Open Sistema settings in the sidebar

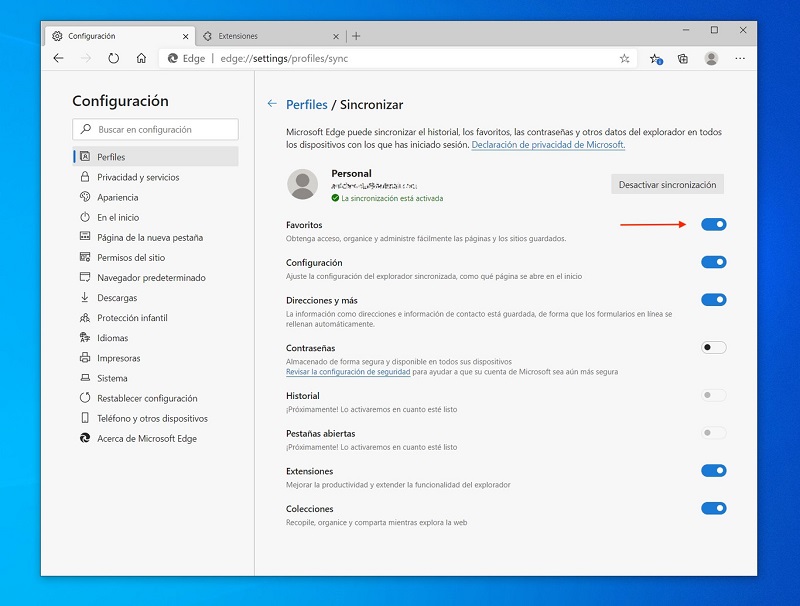click(x=155, y=378)
